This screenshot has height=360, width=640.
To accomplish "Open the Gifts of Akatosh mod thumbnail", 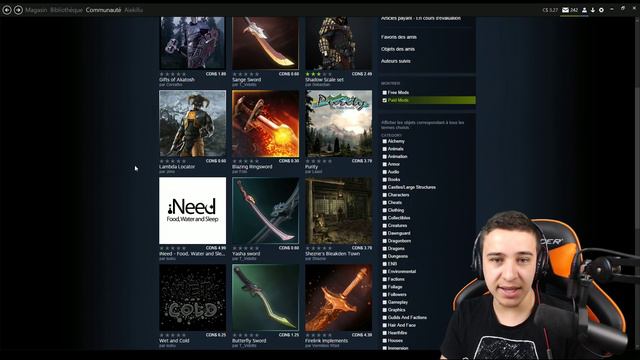I will (192, 43).
